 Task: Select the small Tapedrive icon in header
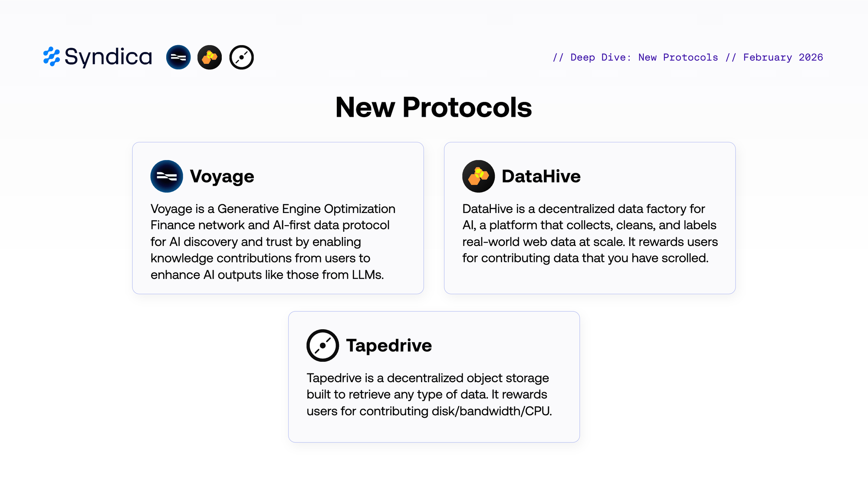click(241, 57)
